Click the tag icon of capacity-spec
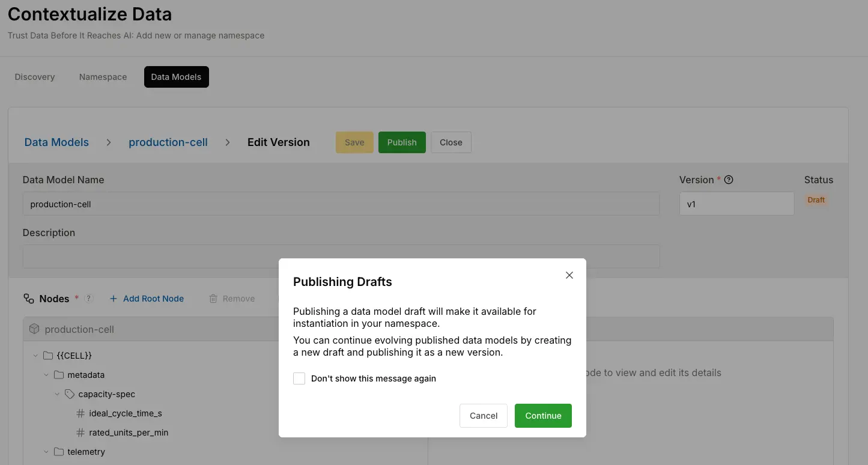Screen dimensions: 868x465 (x=70, y=394)
